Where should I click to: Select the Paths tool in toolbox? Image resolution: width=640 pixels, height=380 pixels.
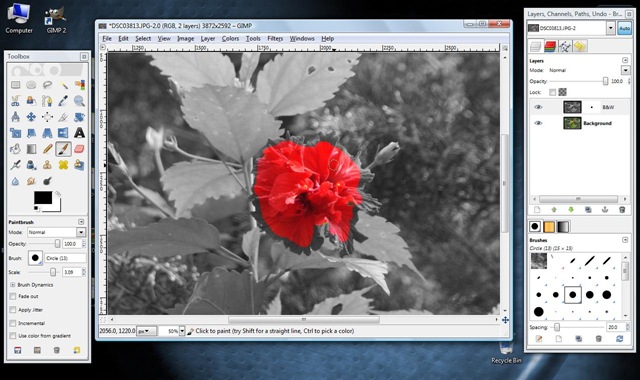point(47,101)
